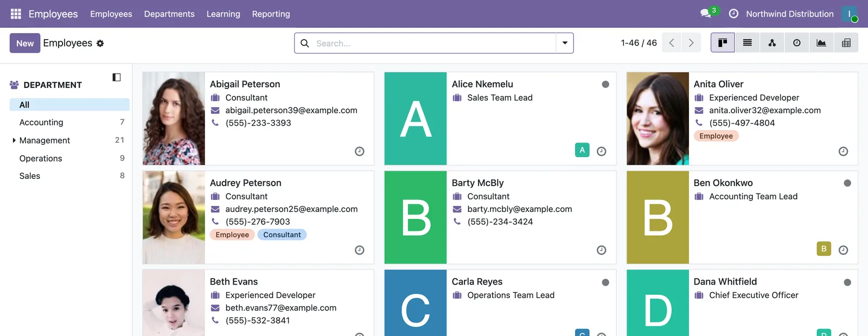Open the activities clock icon in top bar
The width and height of the screenshot is (868, 336).
tap(733, 14)
